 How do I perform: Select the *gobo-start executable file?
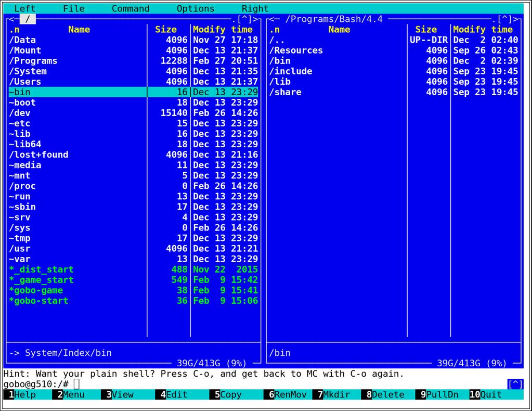tap(133, 301)
